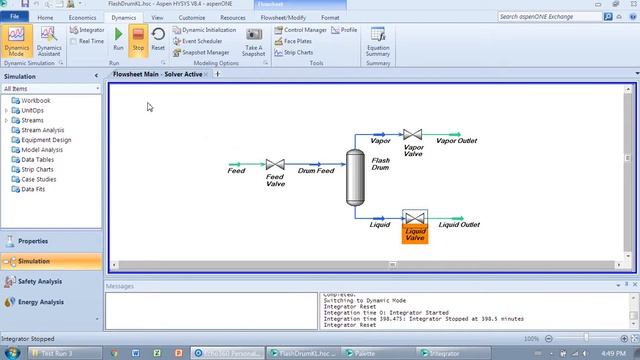Stop the integrator

pyautogui.click(x=138, y=40)
